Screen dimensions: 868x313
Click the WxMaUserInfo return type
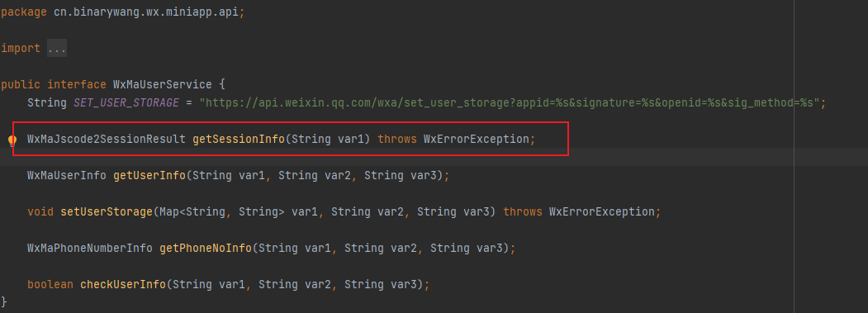(x=66, y=176)
